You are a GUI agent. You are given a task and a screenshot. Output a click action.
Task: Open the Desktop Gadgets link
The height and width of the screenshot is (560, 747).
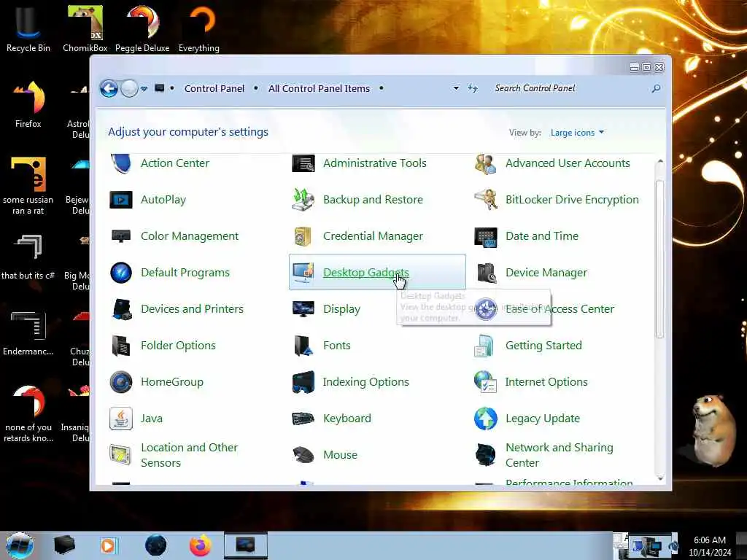click(366, 273)
